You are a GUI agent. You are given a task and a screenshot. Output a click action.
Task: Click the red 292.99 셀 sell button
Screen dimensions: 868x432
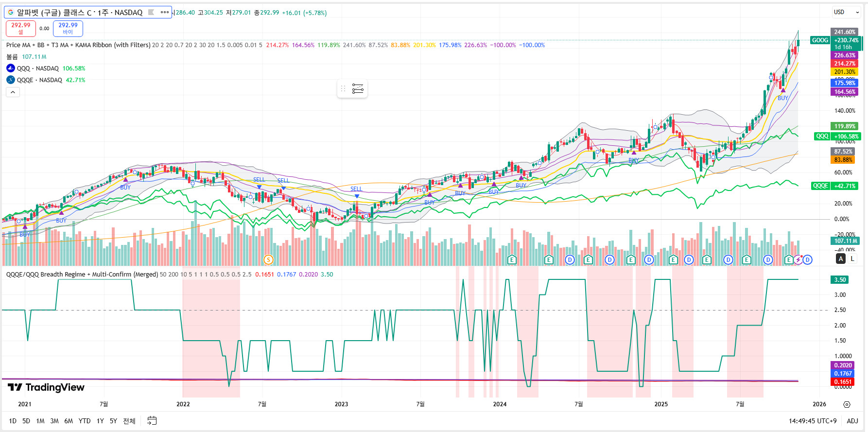click(x=21, y=28)
